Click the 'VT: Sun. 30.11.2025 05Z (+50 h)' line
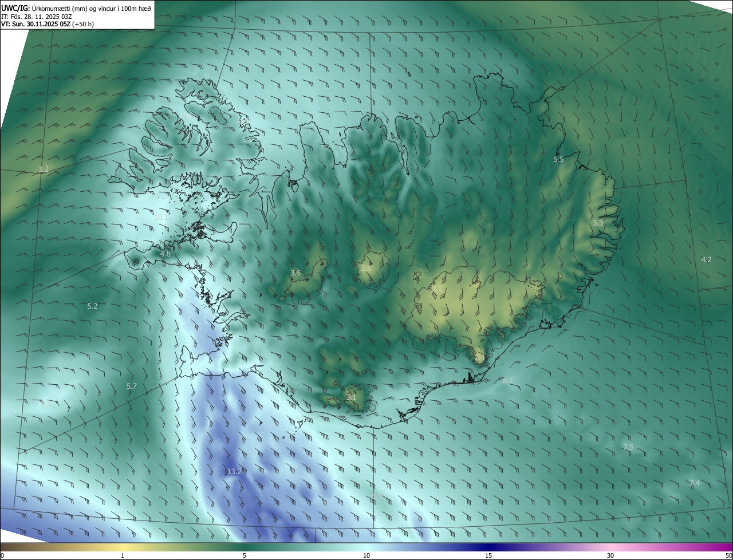Viewport: 733px width, 560px height. (x=48, y=25)
